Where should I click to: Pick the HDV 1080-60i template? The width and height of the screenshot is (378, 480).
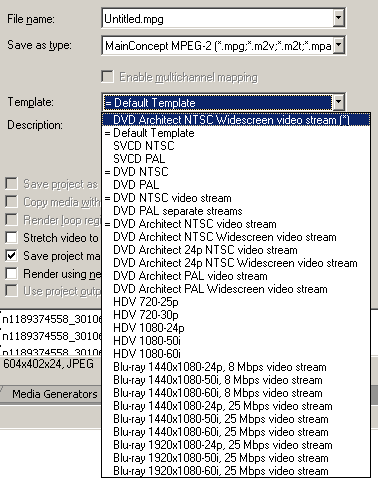pyautogui.click(x=236, y=354)
